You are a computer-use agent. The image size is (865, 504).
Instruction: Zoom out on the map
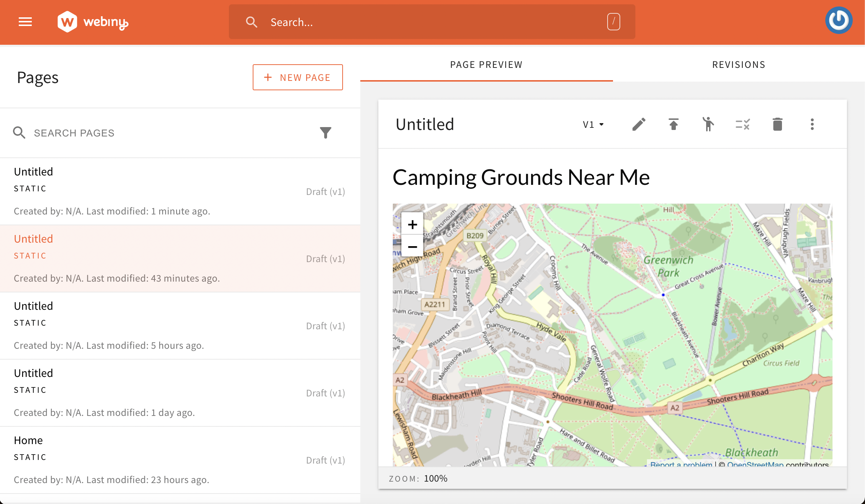pyautogui.click(x=412, y=247)
